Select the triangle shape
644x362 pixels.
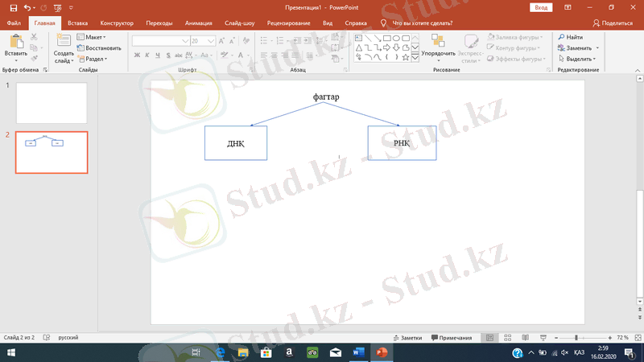tap(358, 48)
